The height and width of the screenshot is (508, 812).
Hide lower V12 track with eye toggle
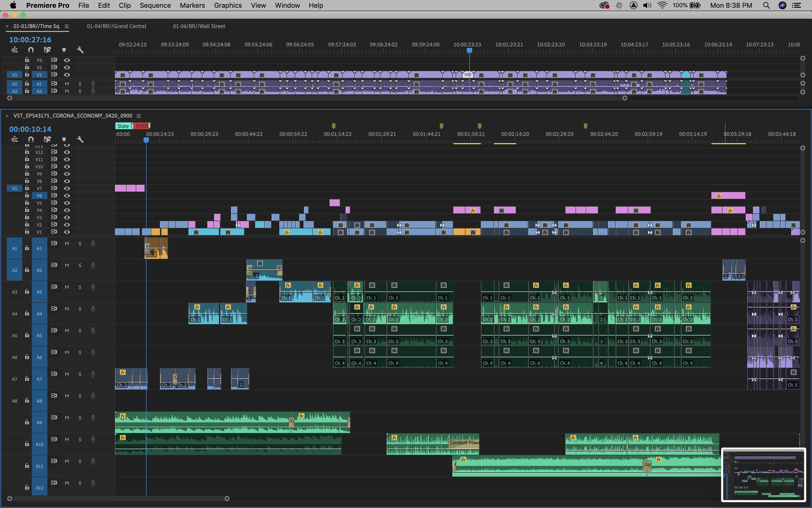tap(67, 152)
